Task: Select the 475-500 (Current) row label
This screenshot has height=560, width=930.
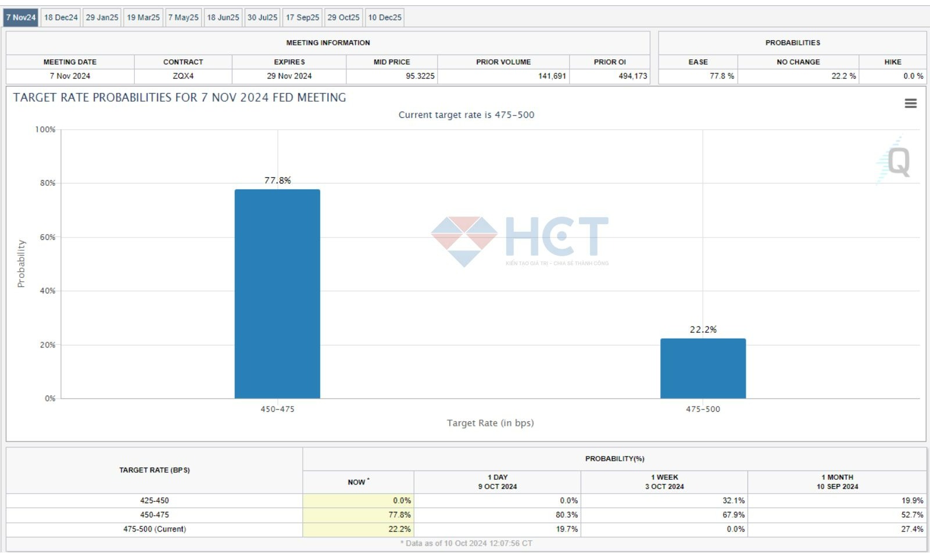Action: click(154, 529)
